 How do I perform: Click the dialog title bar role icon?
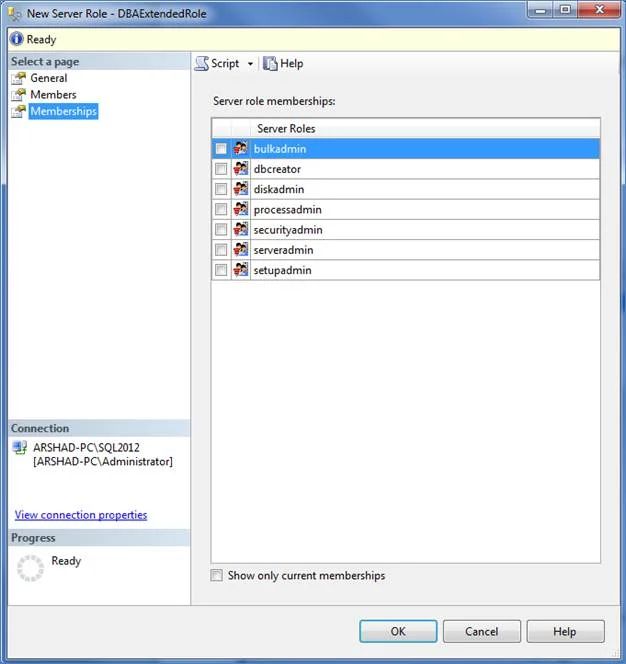coord(14,14)
